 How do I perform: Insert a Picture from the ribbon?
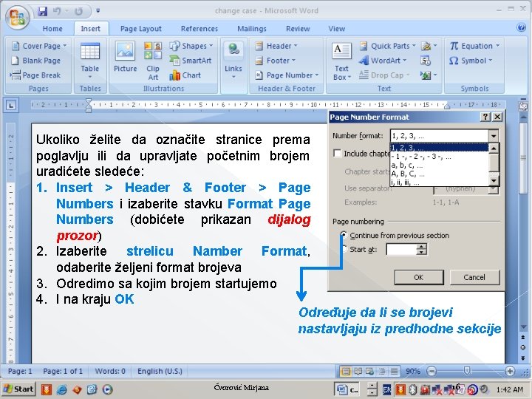125,57
